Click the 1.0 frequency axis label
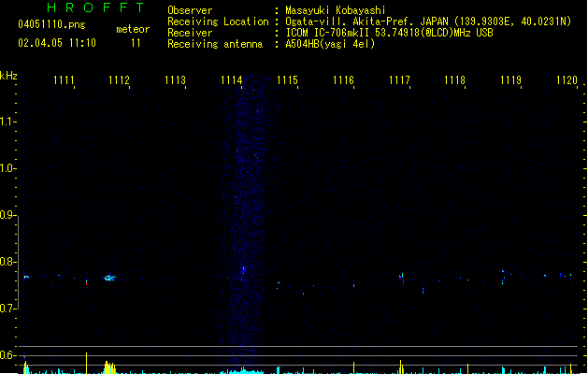 pos(7,168)
